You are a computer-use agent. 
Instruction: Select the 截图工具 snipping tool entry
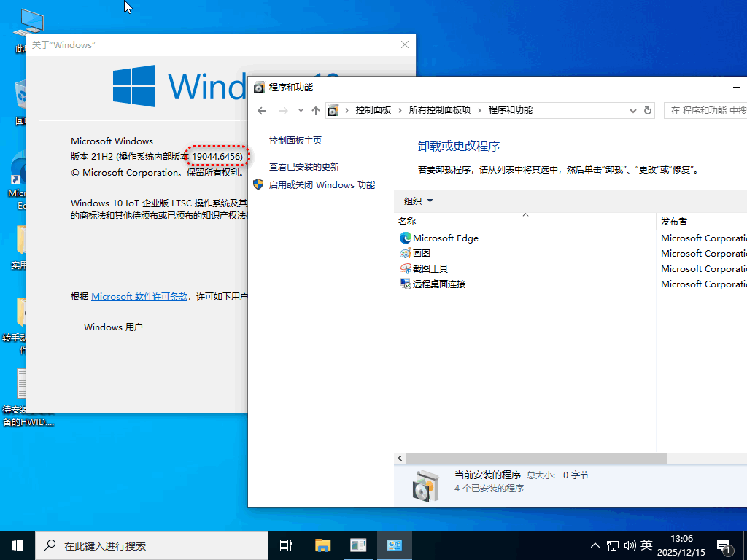click(x=430, y=268)
